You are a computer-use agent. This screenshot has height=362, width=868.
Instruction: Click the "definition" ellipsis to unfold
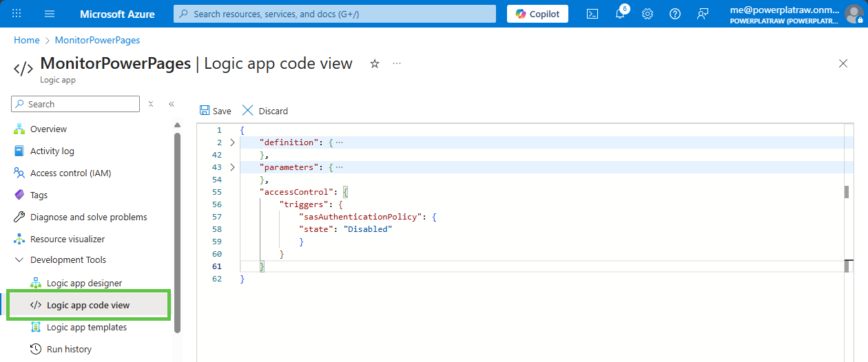[339, 142]
